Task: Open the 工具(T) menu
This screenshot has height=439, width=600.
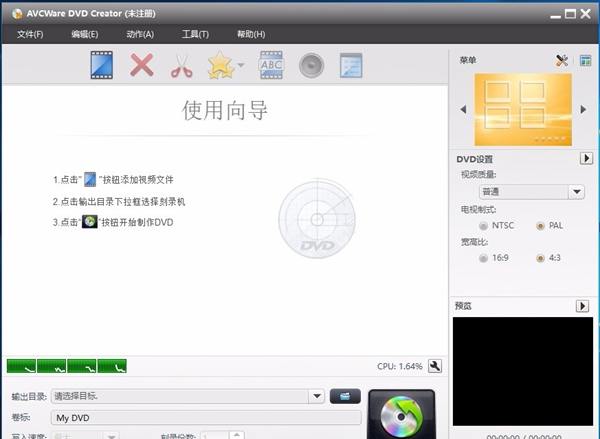Action: tap(195, 34)
